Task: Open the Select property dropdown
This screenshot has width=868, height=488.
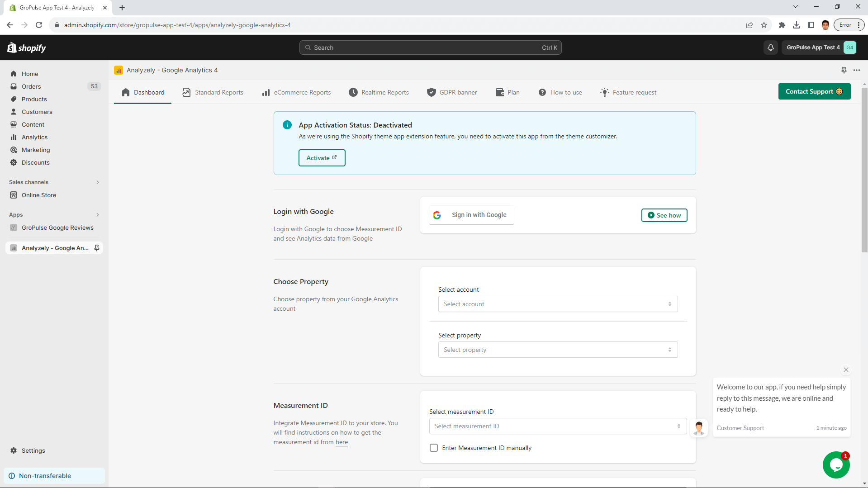Action: pyautogui.click(x=558, y=350)
